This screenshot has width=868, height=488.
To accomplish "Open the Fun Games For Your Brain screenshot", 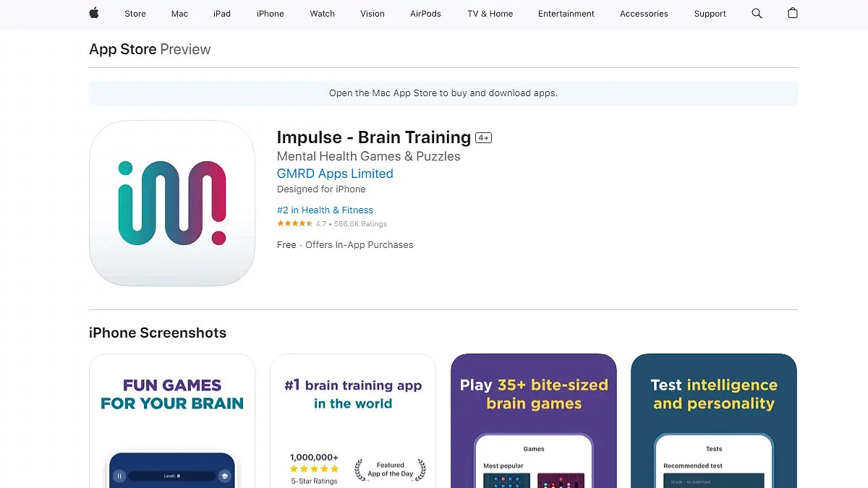I will click(172, 421).
